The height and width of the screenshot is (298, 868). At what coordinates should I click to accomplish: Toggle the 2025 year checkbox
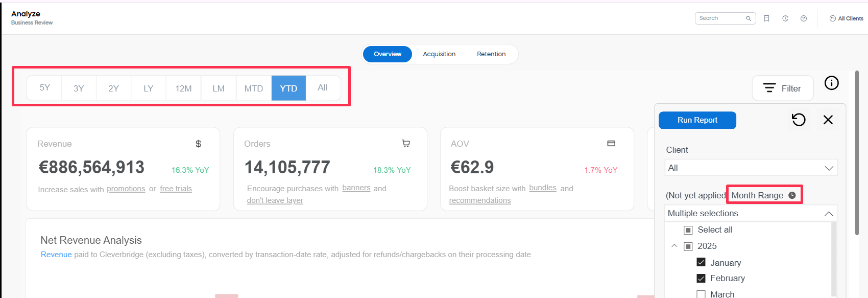(688, 246)
